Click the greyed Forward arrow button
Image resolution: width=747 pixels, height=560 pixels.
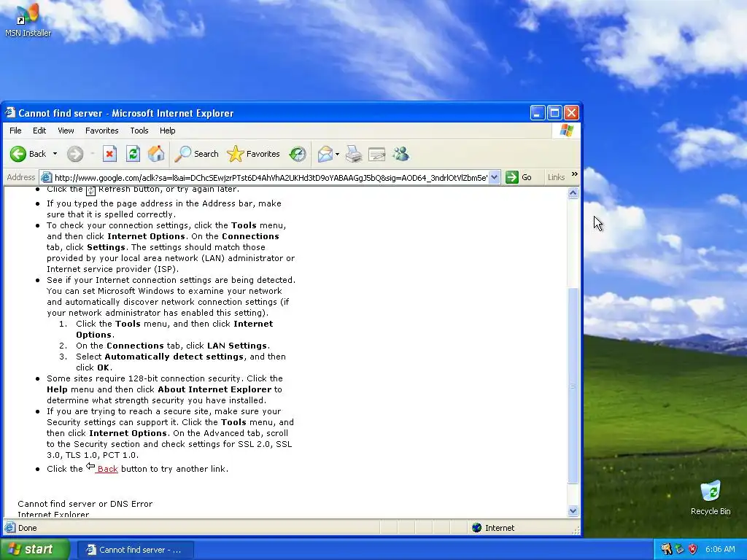75,154
